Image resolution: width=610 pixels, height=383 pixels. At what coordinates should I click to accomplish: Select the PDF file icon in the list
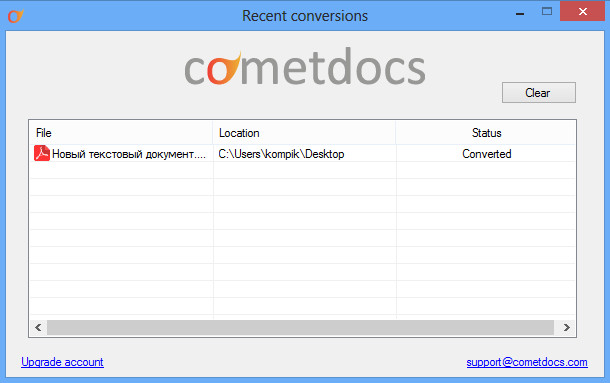[x=42, y=153]
